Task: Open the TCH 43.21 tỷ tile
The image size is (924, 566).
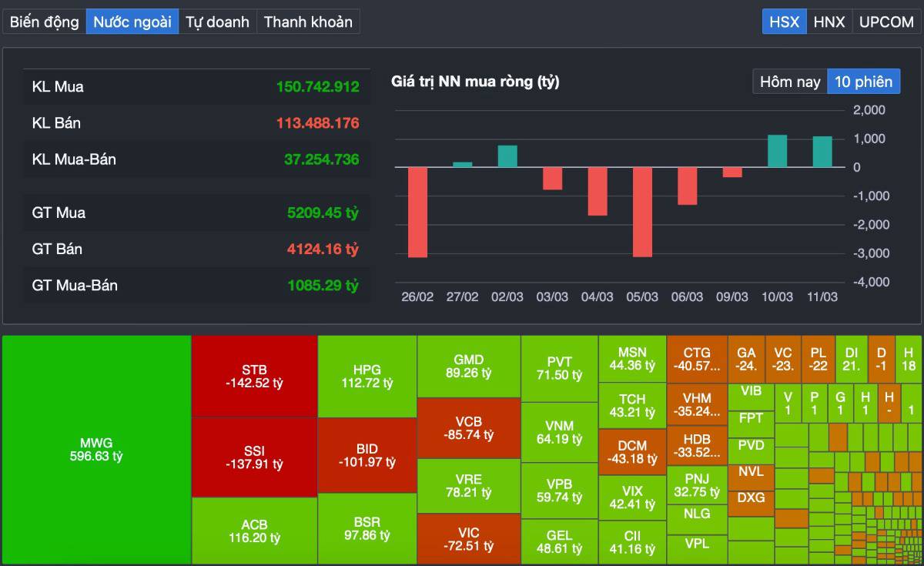Action: [x=632, y=405]
